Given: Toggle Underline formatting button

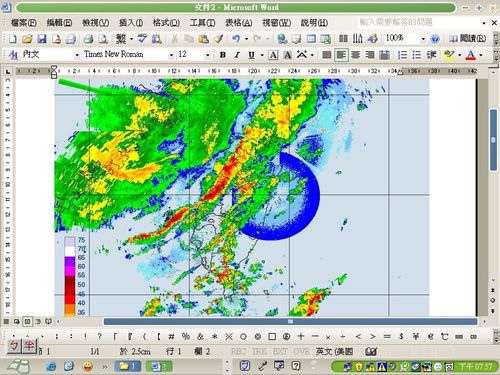Looking at the screenshot, I should coord(251,55).
